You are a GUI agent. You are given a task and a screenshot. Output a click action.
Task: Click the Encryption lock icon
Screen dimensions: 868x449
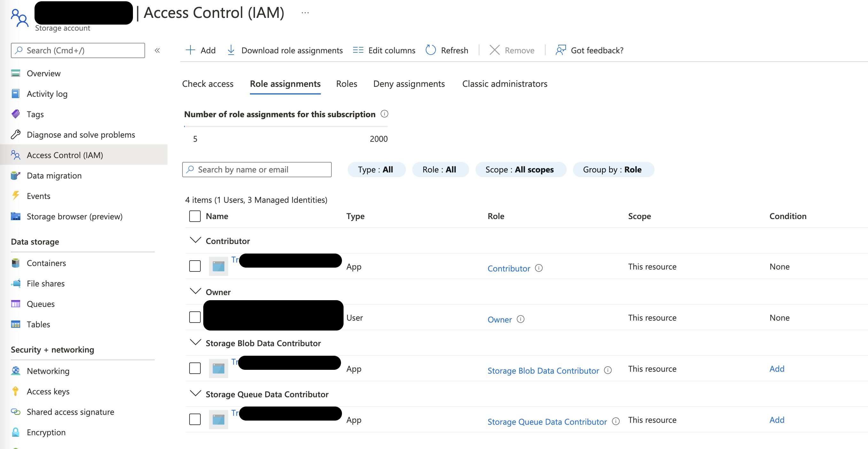(15, 432)
